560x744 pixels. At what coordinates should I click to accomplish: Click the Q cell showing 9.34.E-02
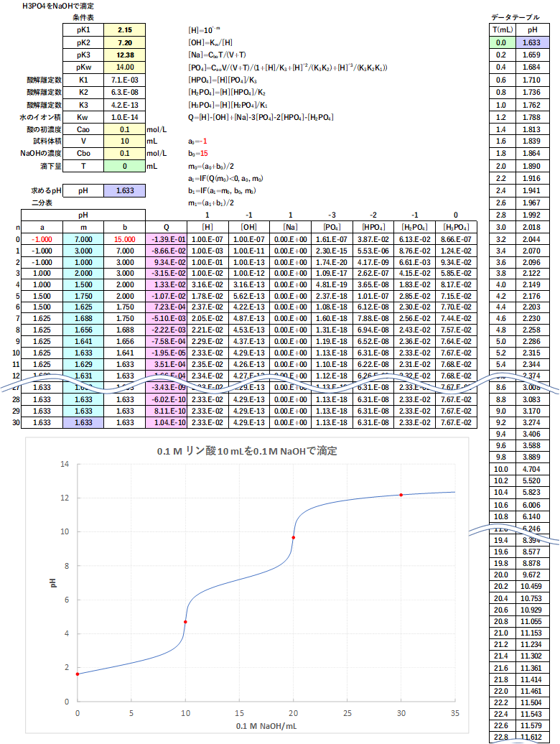click(166, 262)
